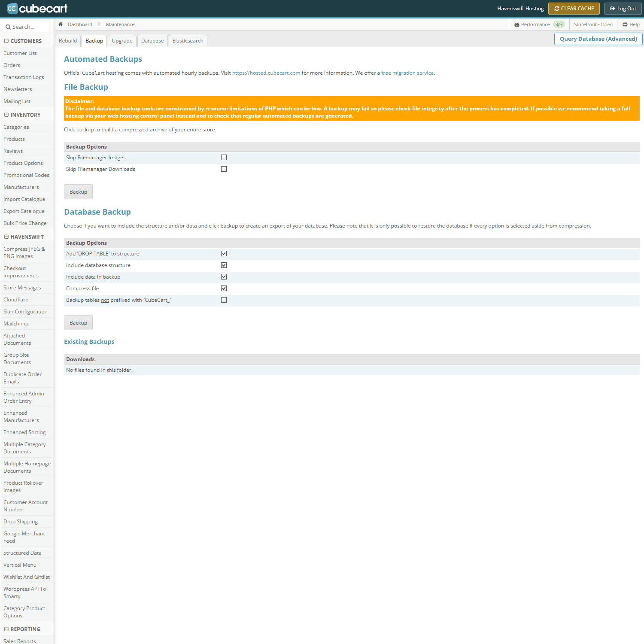Viewport: 644px width, 644px height.
Task: Click the Database Backup's Backup button
Action: coord(78,323)
